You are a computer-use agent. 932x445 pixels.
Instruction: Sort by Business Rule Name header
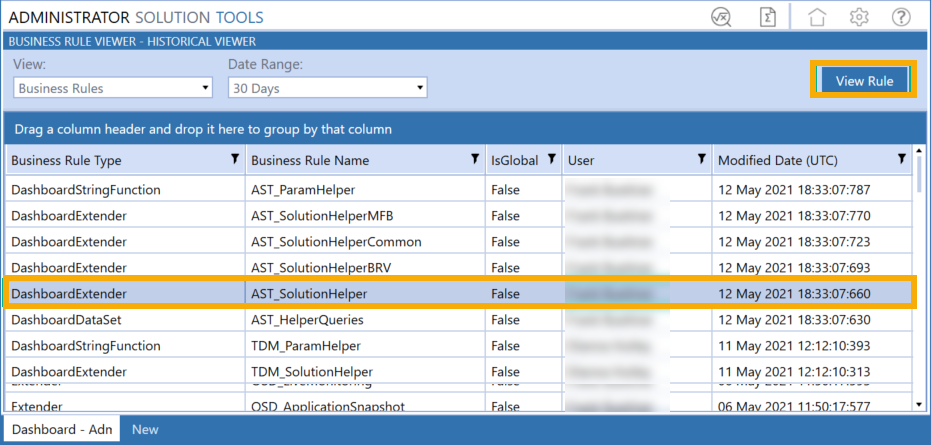tap(310, 160)
